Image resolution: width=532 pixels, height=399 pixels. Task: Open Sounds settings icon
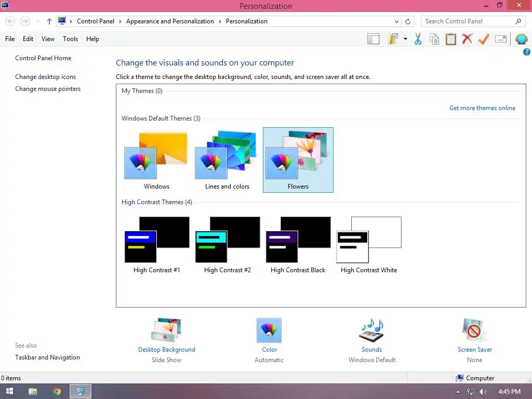point(371,330)
